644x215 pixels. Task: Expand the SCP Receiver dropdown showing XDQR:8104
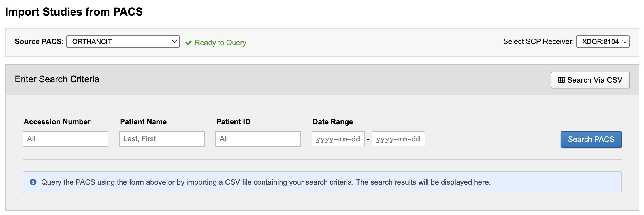602,42
